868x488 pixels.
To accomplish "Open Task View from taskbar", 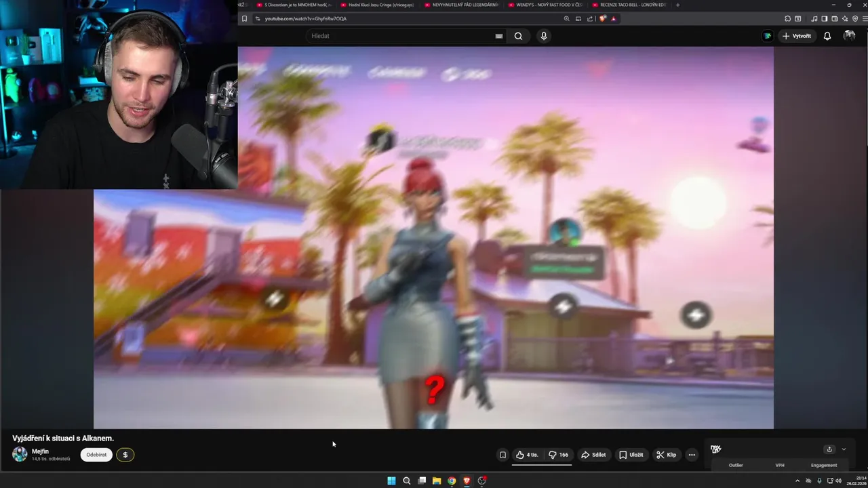I will tap(422, 481).
